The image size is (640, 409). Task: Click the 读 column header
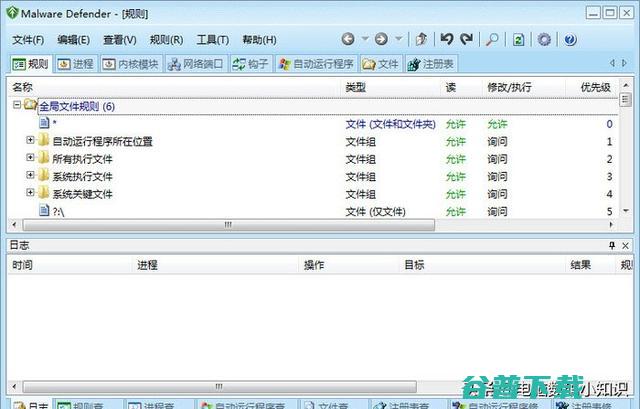[x=462, y=87]
